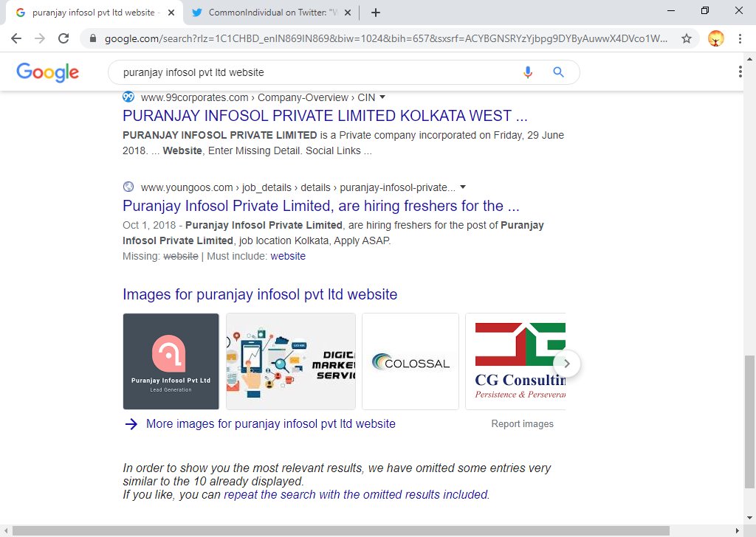Screen dimensions: 756x537
Task: Go to Google home via logo
Action: pos(47,72)
